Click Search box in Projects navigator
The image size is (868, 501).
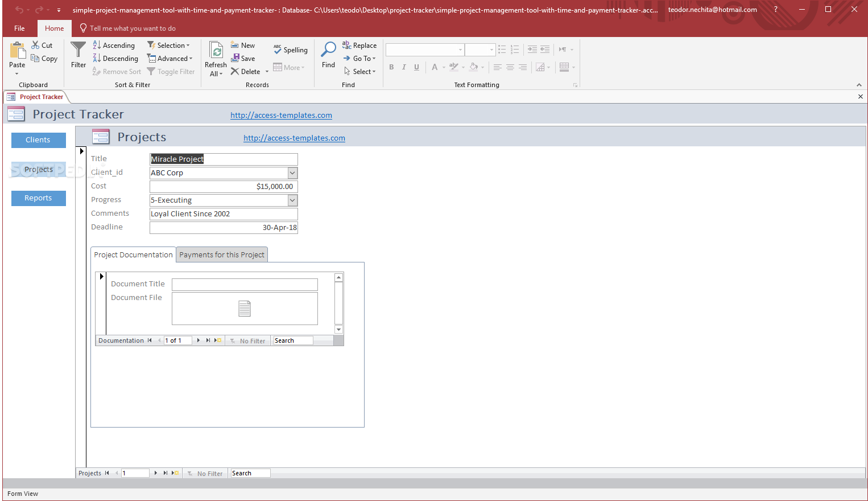tap(250, 473)
